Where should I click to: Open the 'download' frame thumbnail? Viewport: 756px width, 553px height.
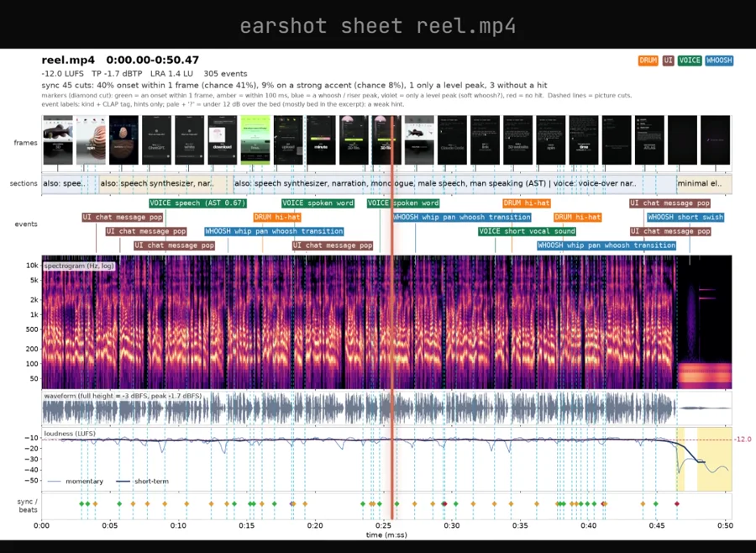[x=223, y=140]
